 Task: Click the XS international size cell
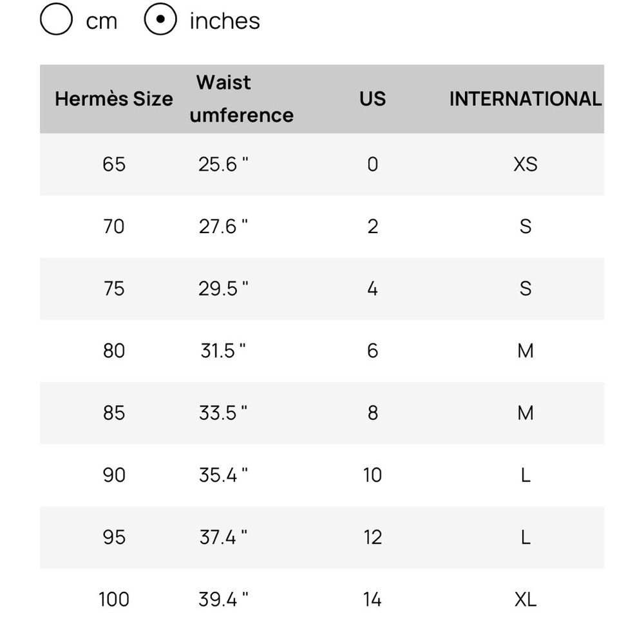click(x=526, y=164)
